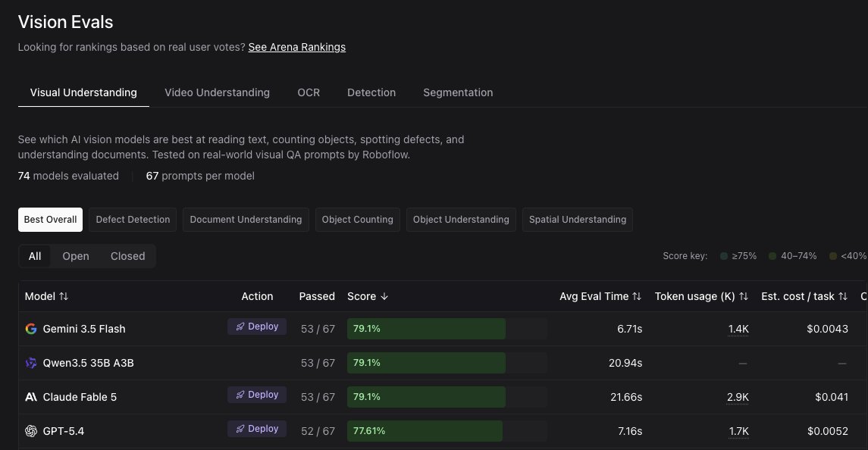The height and width of the screenshot is (450, 868).
Task: Click the Qwen logo icon in second row
Action: pos(31,363)
